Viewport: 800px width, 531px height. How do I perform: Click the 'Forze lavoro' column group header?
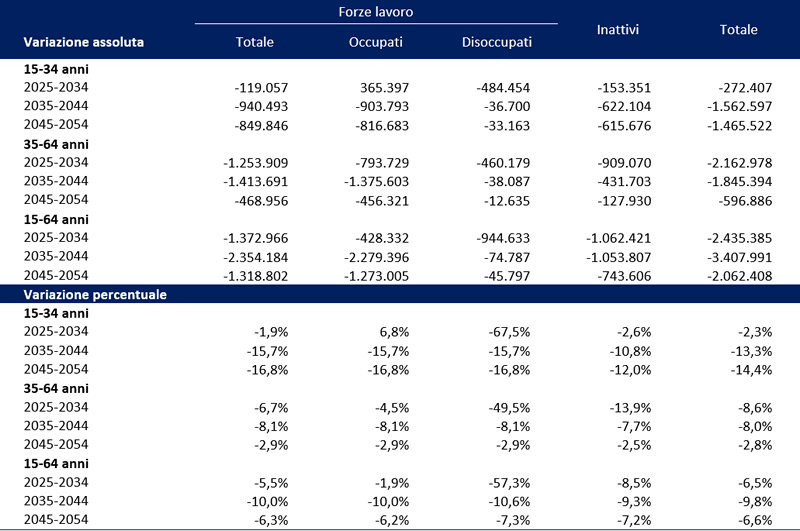(x=375, y=12)
